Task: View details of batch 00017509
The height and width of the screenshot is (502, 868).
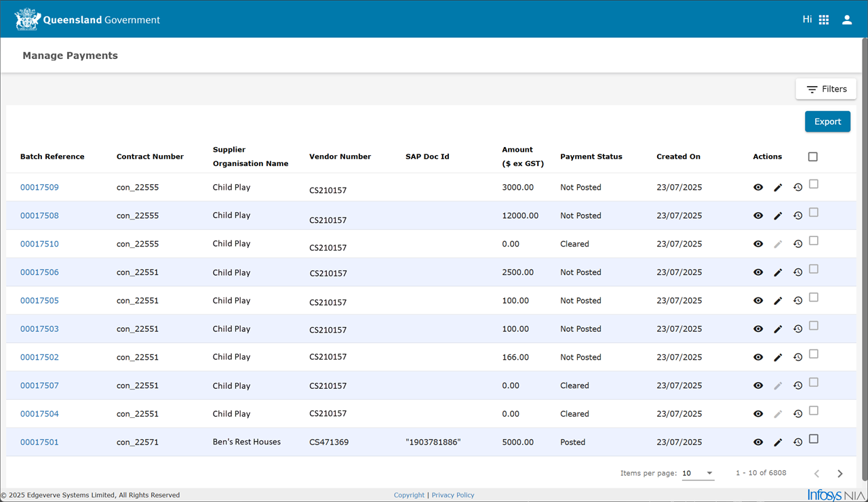Action: click(x=758, y=188)
